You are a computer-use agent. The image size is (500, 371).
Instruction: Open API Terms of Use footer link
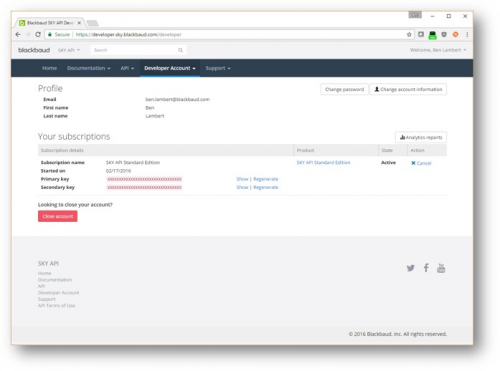[x=56, y=305]
